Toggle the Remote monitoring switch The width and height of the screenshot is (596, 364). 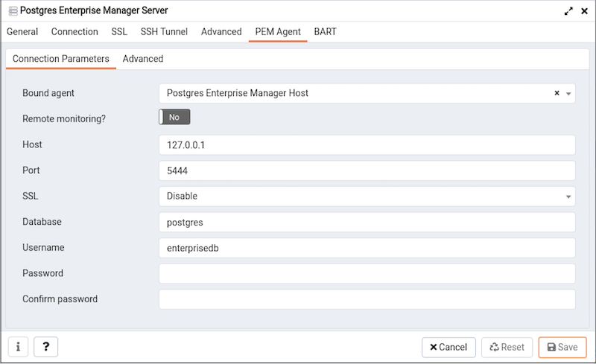pyautogui.click(x=174, y=117)
